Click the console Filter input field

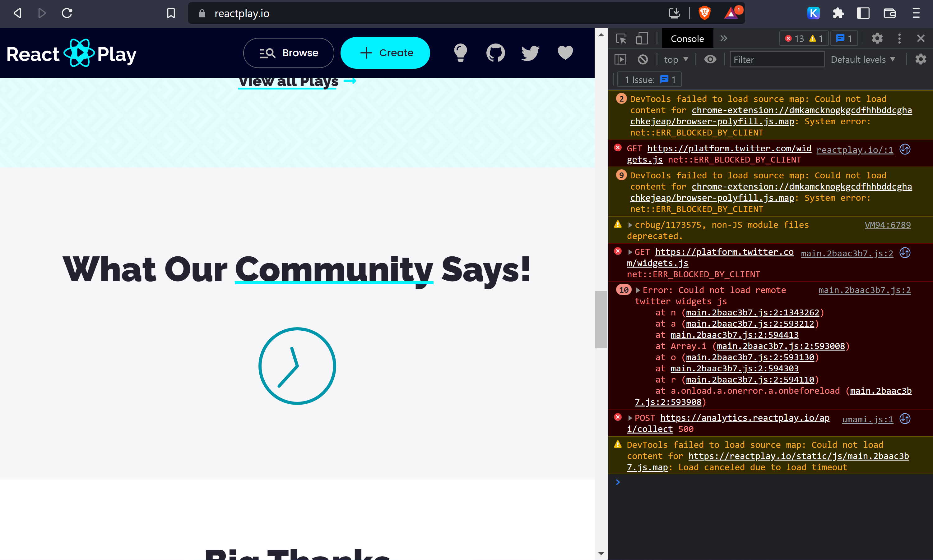click(x=776, y=60)
